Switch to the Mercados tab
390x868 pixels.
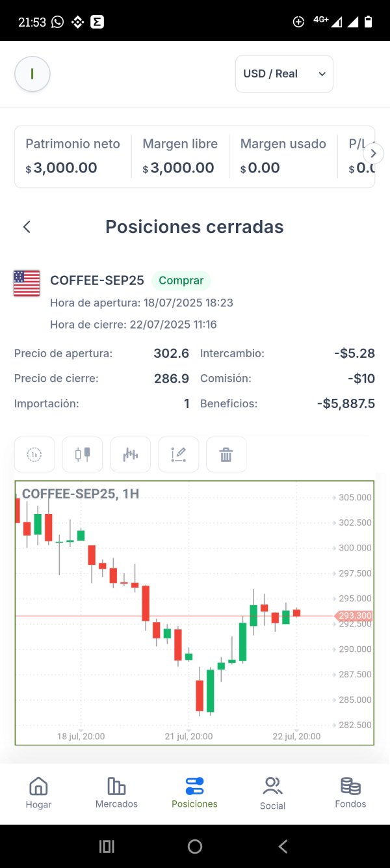(x=116, y=793)
